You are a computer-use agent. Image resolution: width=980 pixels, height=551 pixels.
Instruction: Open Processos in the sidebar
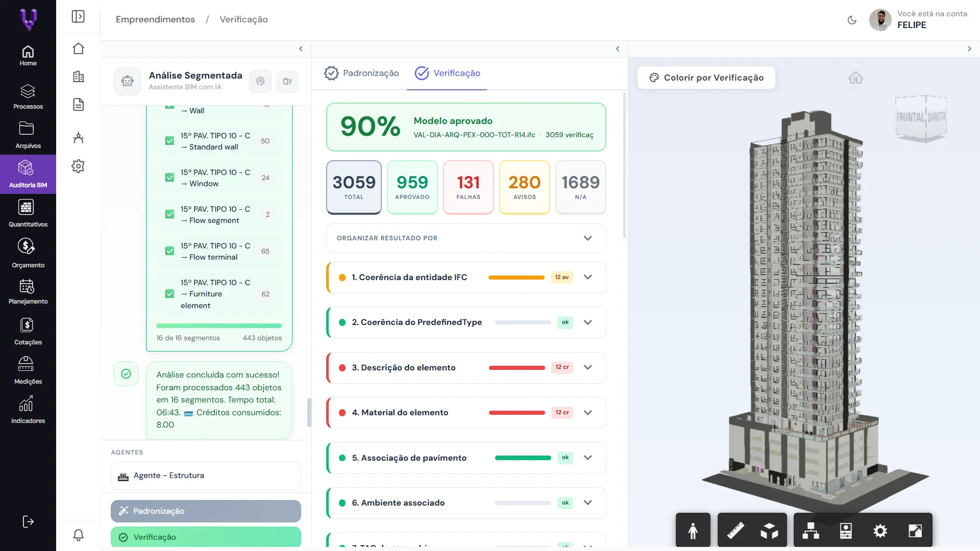[28, 97]
